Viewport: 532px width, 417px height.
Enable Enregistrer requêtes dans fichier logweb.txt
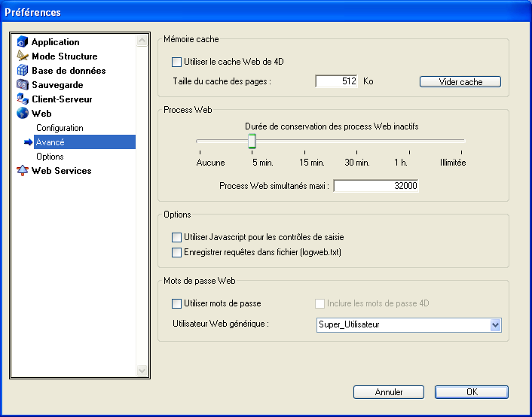coord(177,253)
